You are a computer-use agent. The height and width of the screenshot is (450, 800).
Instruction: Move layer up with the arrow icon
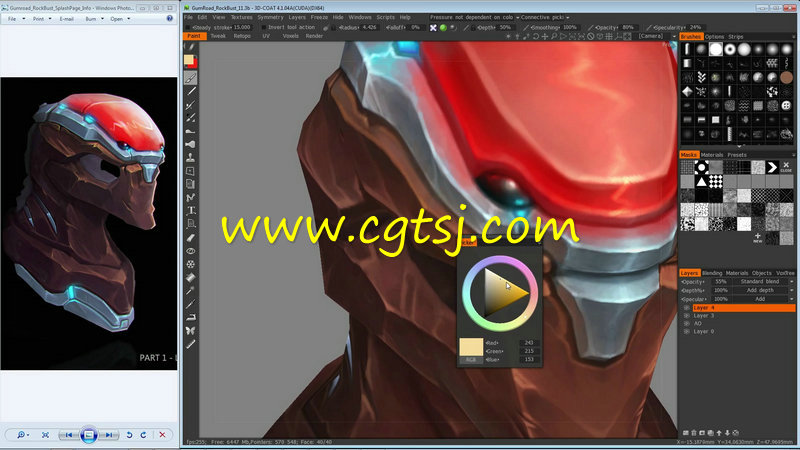click(x=719, y=433)
